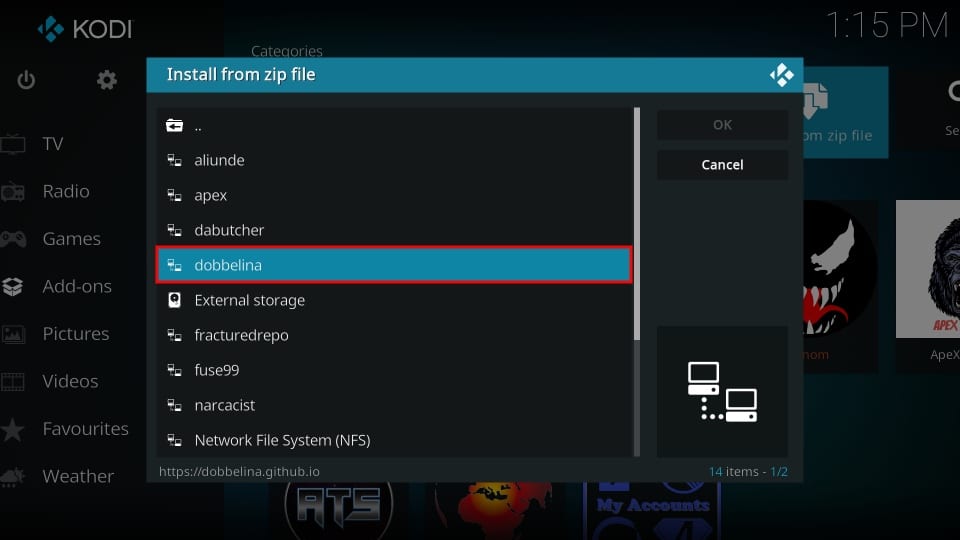Viewport: 960px width, 540px height.
Task: Select the aliunde source
Action: coord(394,160)
